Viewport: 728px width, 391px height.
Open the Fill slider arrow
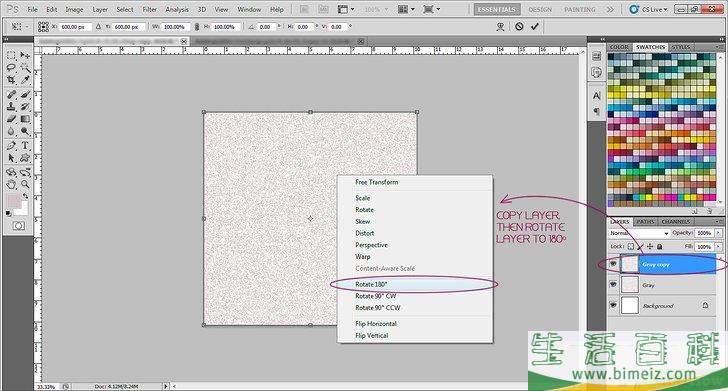(718, 247)
